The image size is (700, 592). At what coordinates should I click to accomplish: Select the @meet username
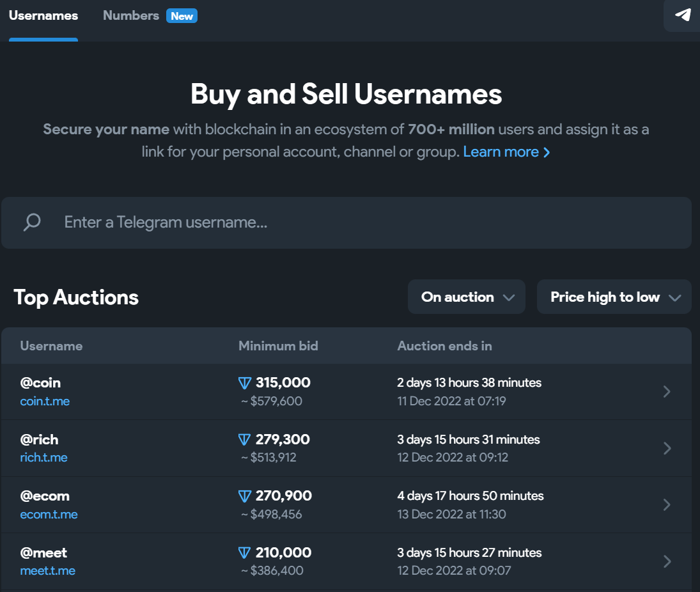pos(43,553)
